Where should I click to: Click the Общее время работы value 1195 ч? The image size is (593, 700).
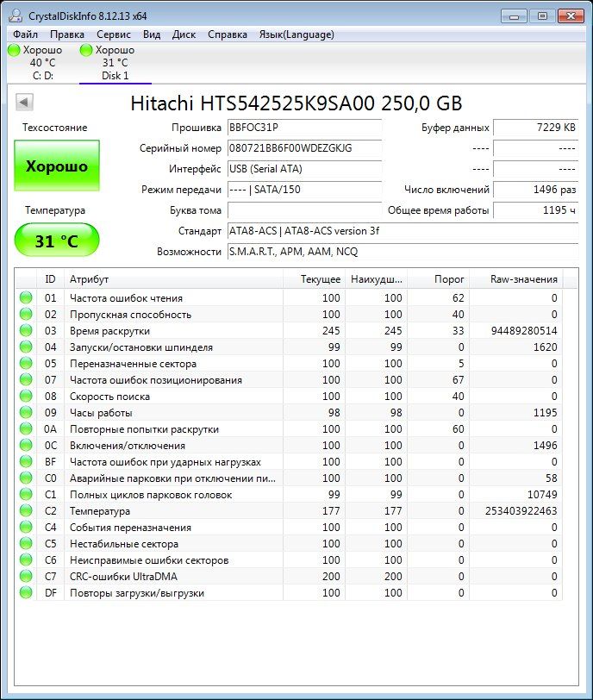click(536, 210)
